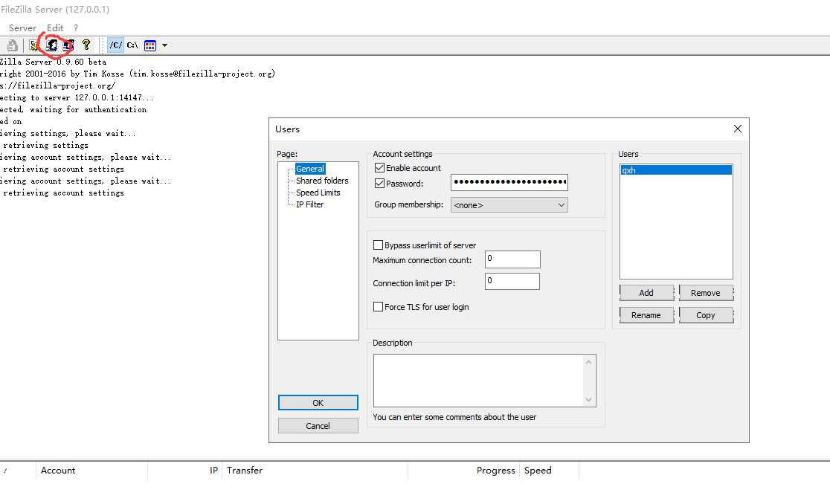The height and width of the screenshot is (504, 830).
Task: Click the Description scrollbar down arrow
Action: click(x=588, y=400)
